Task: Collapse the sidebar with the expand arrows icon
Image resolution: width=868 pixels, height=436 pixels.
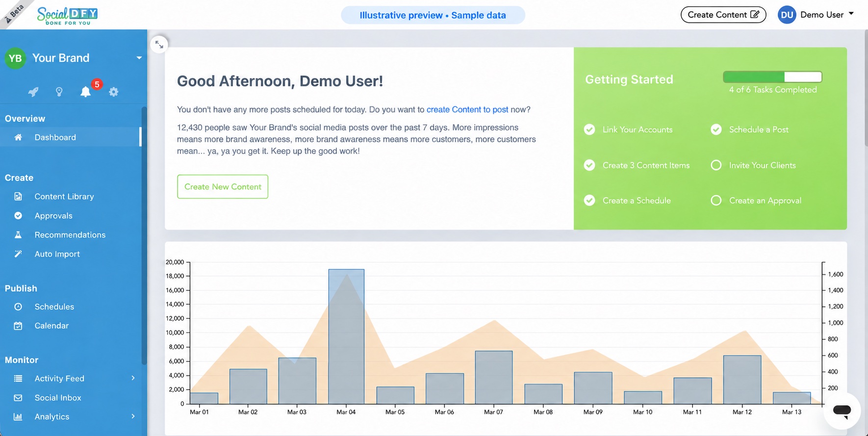Action: tap(159, 45)
